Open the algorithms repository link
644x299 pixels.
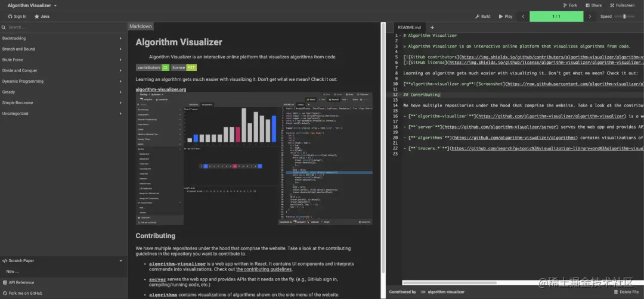163,295
